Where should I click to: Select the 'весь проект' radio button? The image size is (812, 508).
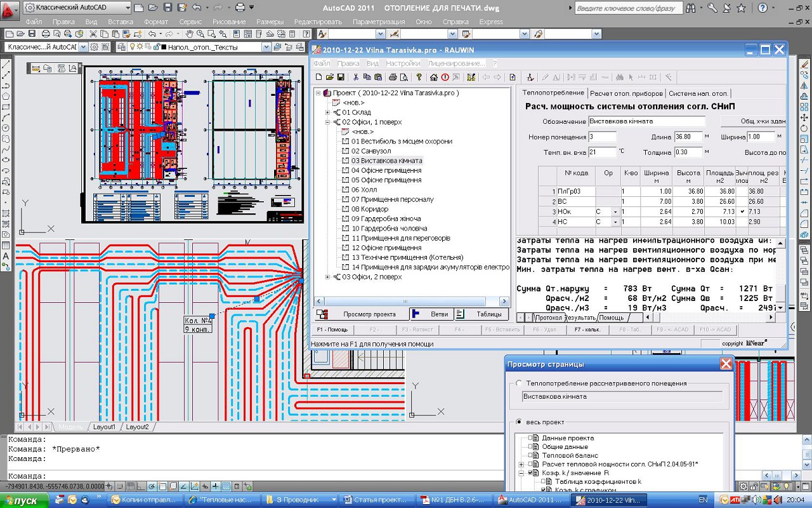520,422
